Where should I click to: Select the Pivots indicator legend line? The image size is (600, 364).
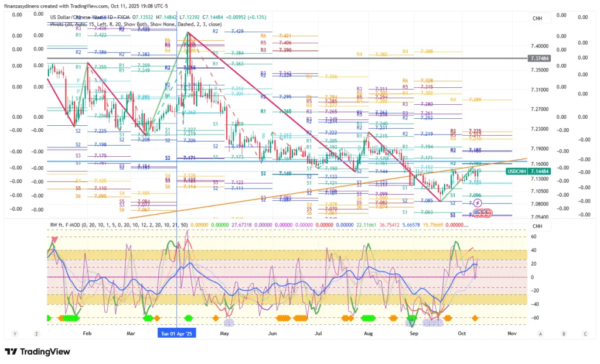pos(135,25)
